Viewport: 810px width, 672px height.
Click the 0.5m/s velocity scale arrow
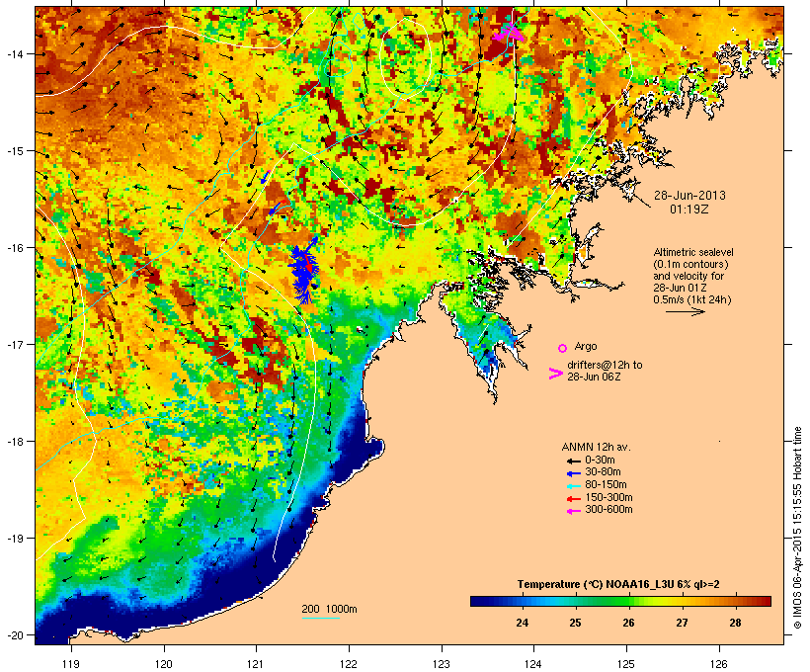(685, 311)
